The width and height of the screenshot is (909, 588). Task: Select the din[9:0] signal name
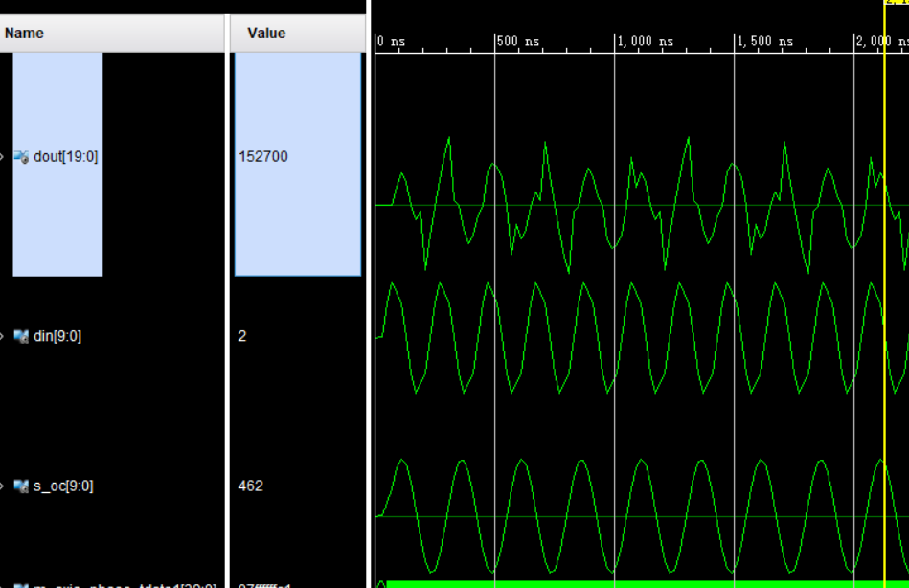click(x=57, y=336)
